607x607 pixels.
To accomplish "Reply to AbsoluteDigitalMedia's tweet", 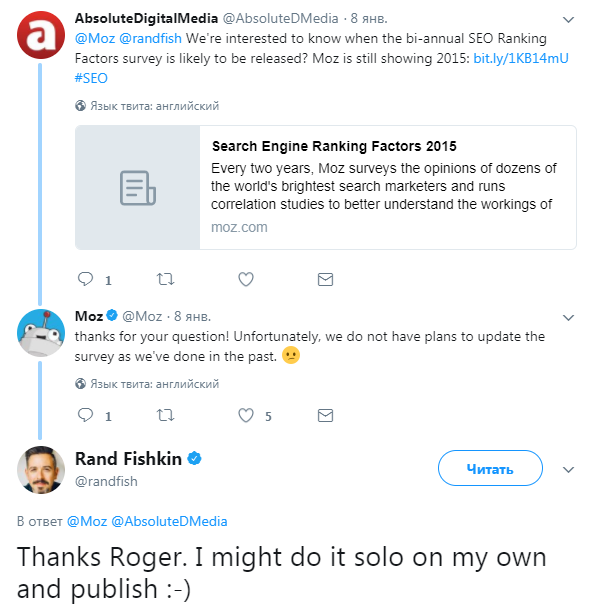I will pyautogui.click(x=86, y=279).
